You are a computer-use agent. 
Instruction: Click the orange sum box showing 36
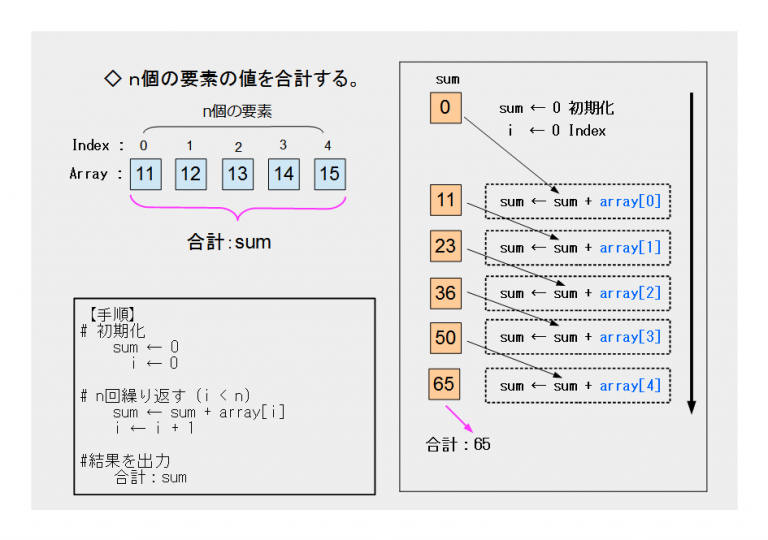(x=445, y=292)
